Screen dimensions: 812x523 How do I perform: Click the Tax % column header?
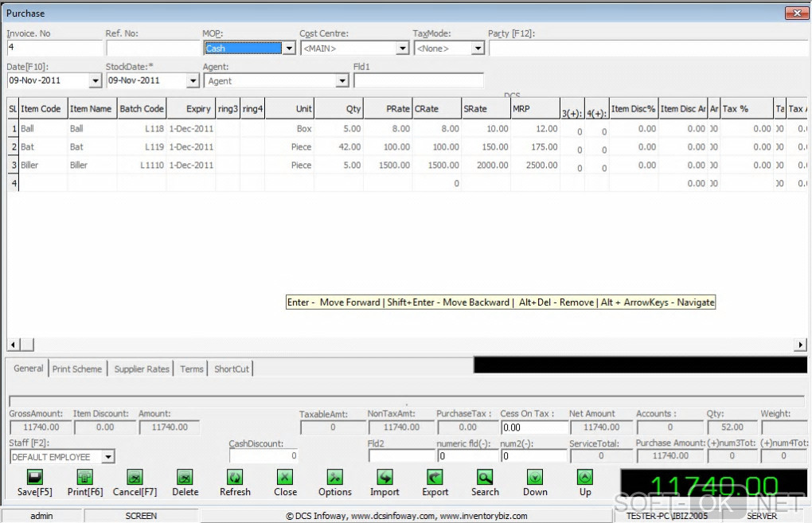click(746, 109)
